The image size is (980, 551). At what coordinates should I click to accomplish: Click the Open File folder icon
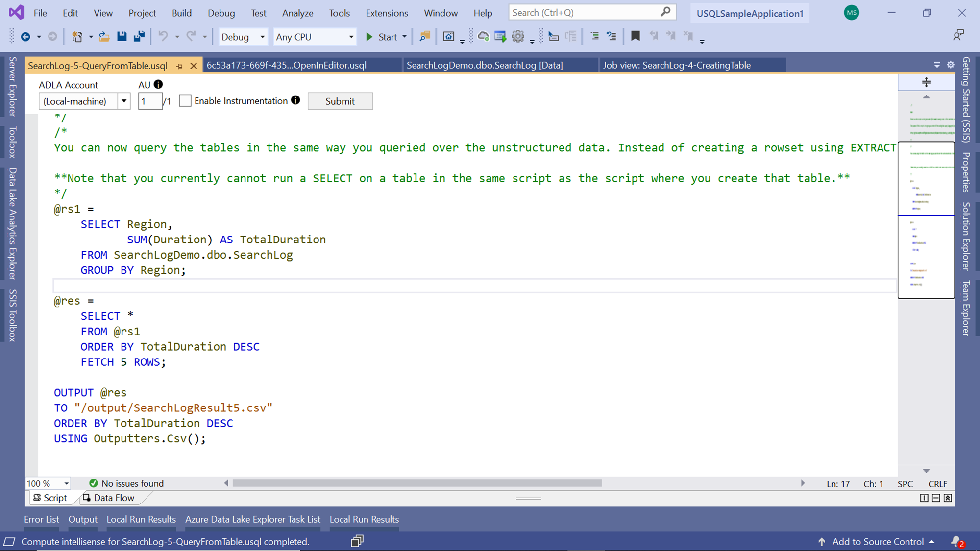coord(104,37)
